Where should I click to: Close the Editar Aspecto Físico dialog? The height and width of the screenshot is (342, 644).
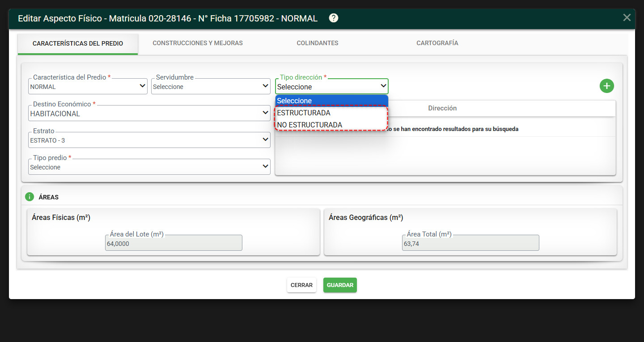627,17
